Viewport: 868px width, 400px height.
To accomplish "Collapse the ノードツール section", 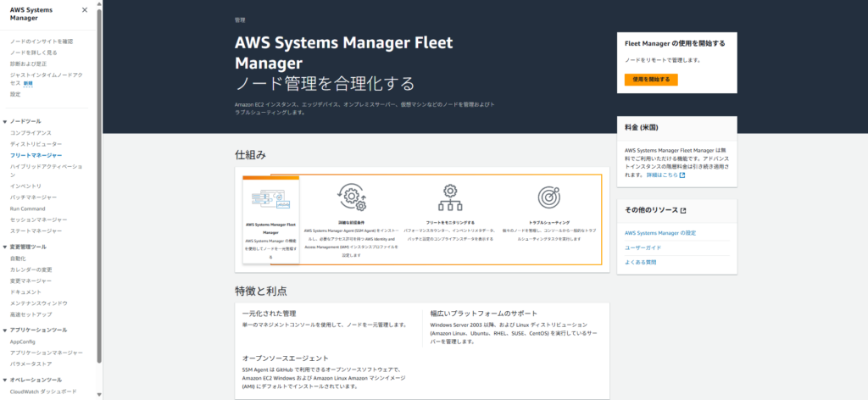I will (x=4, y=122).
